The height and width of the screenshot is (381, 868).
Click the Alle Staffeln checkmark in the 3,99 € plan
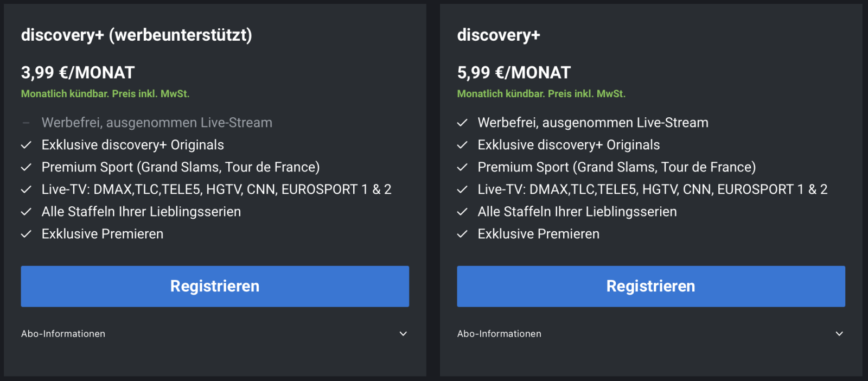pyautogui.click(x=26, y=212)
